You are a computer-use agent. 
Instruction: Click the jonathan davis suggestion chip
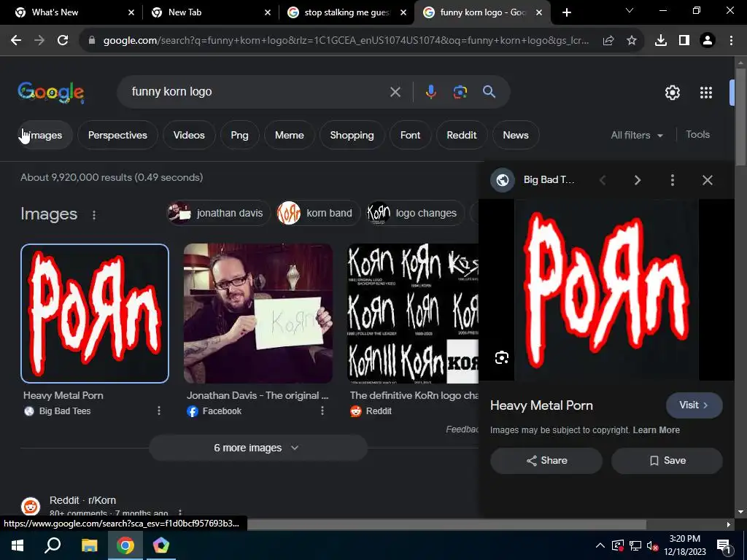tap(219, 213)
